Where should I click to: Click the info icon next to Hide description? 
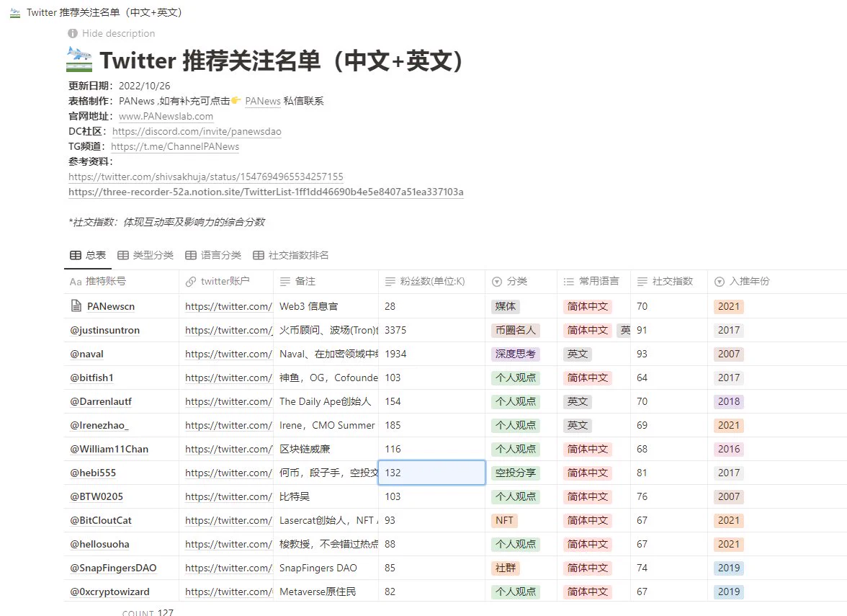pos(73,33)
